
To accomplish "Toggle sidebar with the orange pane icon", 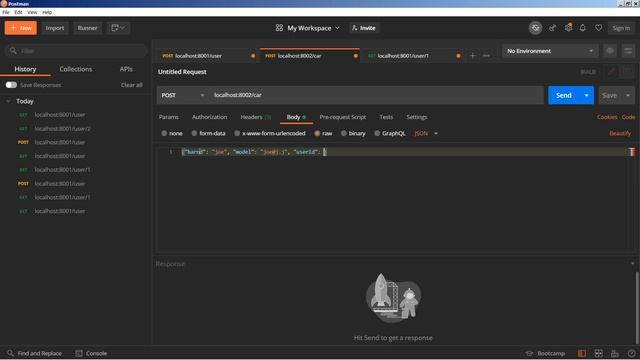I will point(582,353).
